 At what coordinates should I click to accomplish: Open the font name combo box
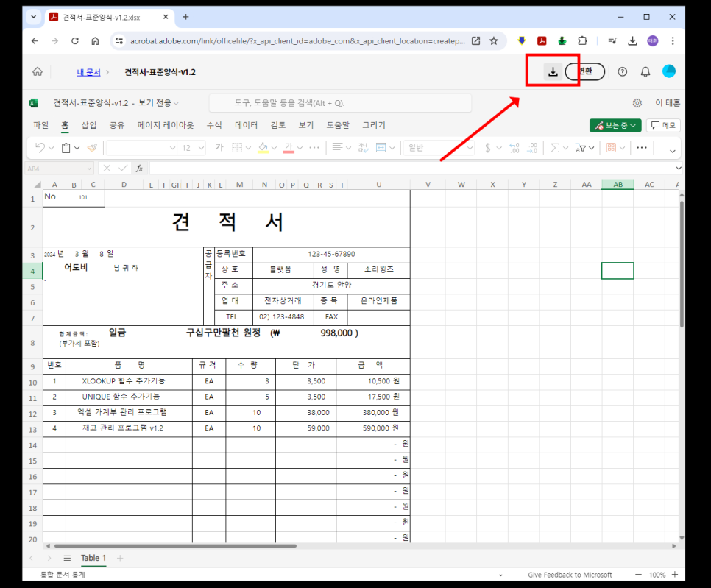tap(141, 148)
